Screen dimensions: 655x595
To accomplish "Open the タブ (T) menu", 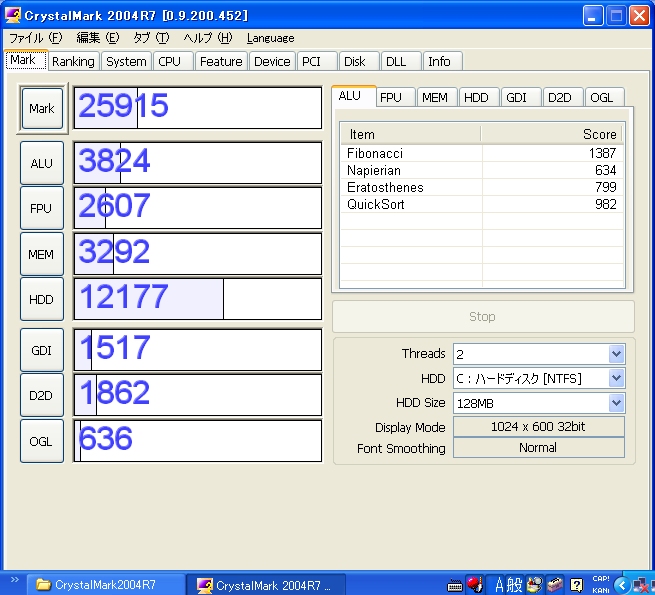I will (x=151, y=38).
